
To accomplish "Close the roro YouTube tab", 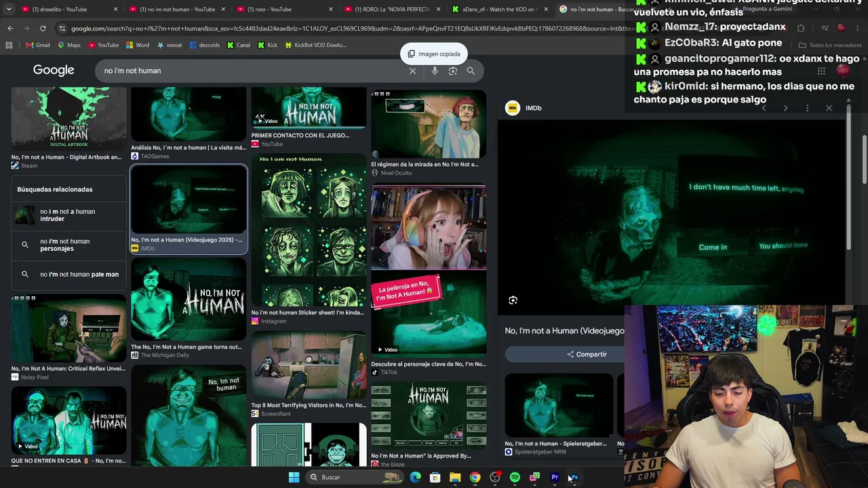I will [x=331, y=9].
